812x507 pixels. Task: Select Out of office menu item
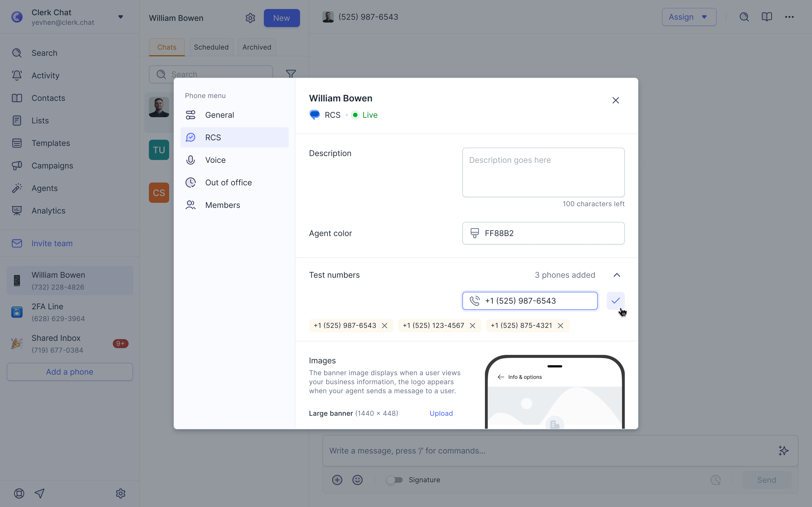tap(228, 183)
